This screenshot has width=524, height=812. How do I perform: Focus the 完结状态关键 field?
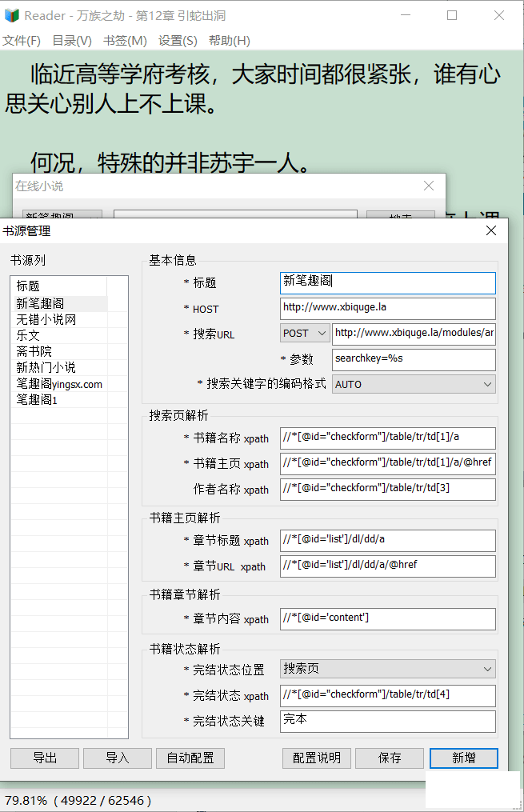coord(388,722)
